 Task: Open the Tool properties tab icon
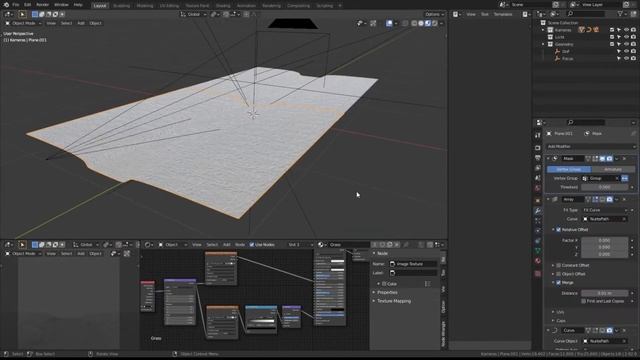[x=538, y=136]
